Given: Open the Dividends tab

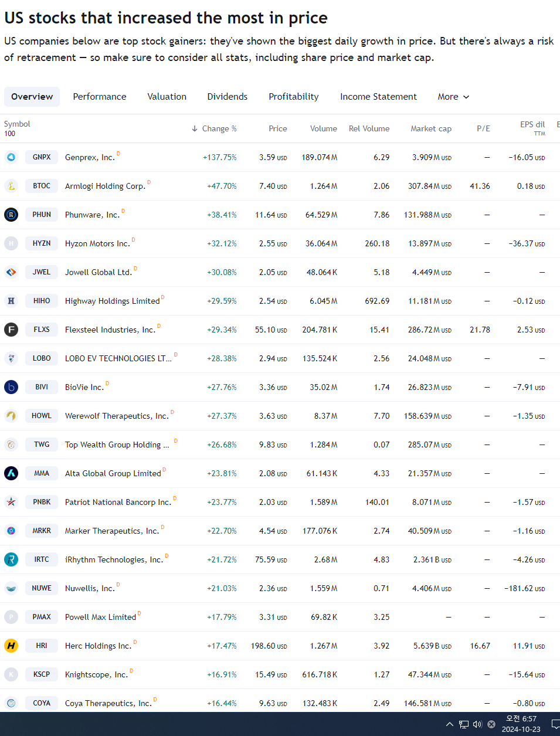Looking at the screenshot, I should (x=228, y=97).
